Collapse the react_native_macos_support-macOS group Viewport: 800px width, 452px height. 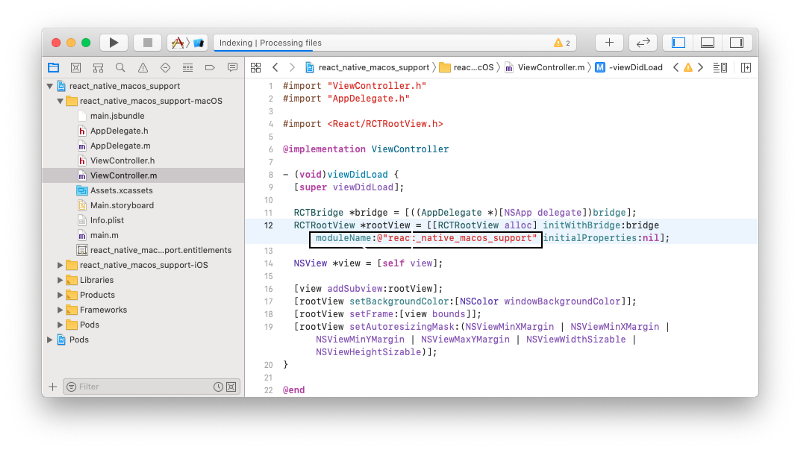tap(60, 101)
